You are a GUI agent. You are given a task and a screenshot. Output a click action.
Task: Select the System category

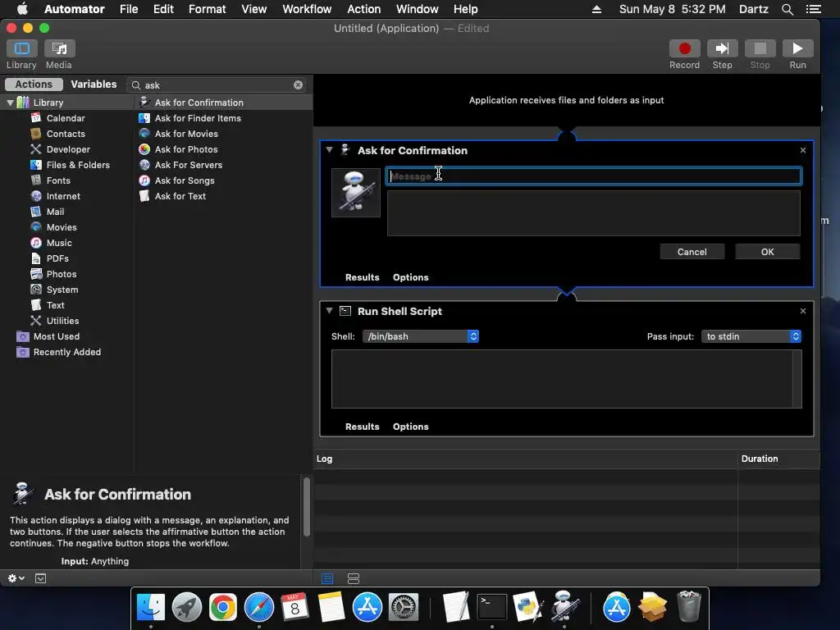click(62, 289)
